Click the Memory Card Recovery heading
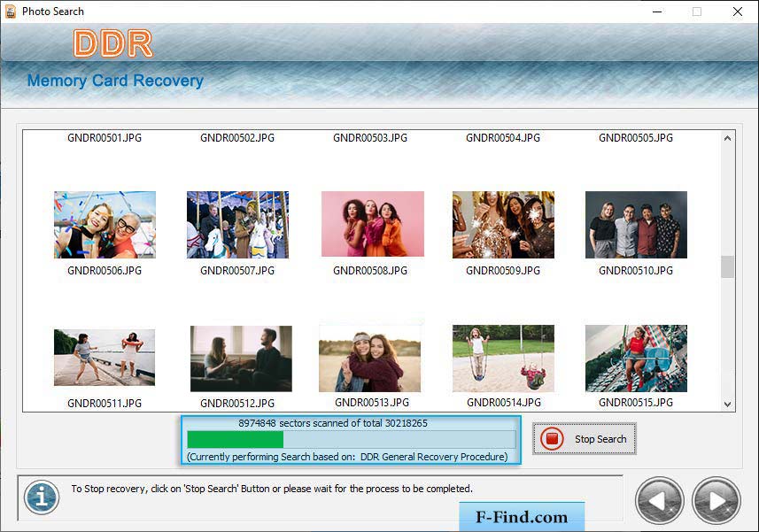Viewport: 759px width, 532px height. pos(115,81)
